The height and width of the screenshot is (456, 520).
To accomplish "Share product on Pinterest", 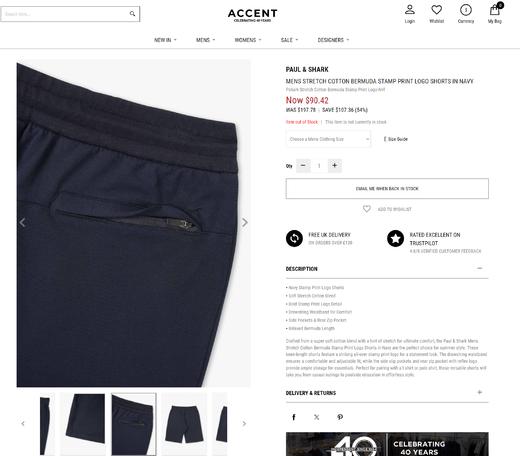I will 340,417.
